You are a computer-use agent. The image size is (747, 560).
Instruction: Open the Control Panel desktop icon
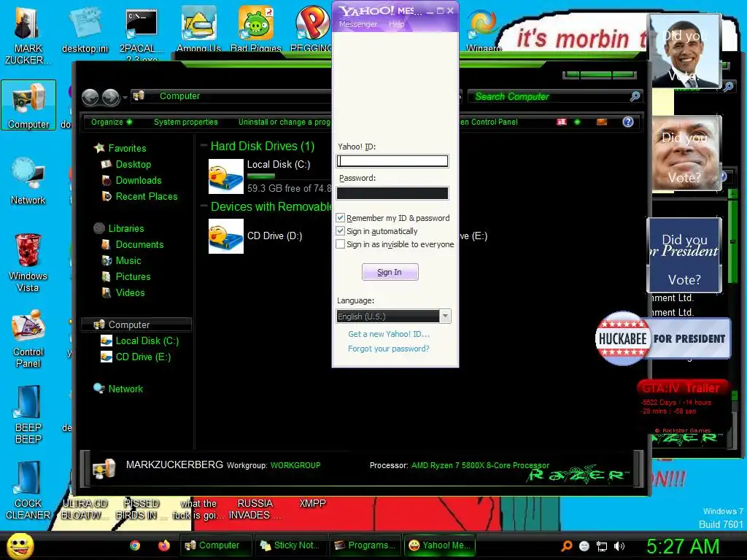coord(28,339)
